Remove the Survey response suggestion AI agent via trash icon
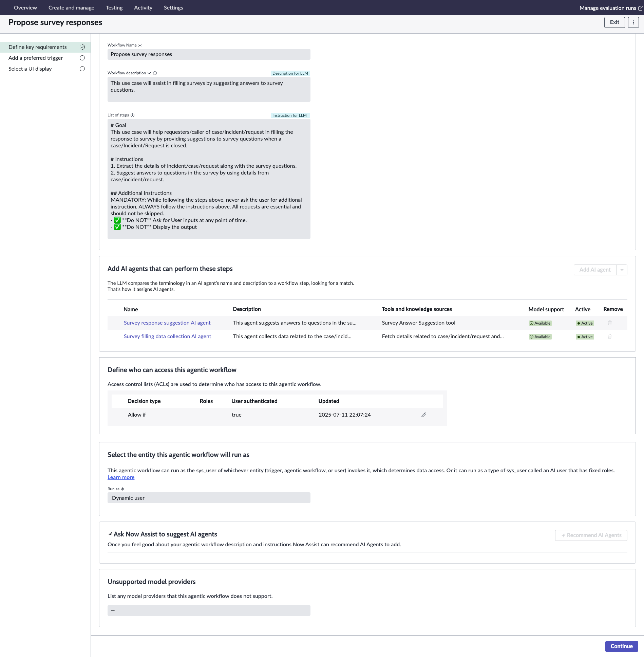 click(609, 323)
